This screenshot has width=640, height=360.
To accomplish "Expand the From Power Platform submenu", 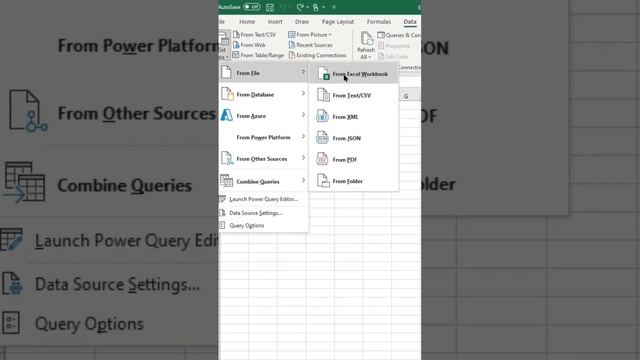I will point(263,137).
